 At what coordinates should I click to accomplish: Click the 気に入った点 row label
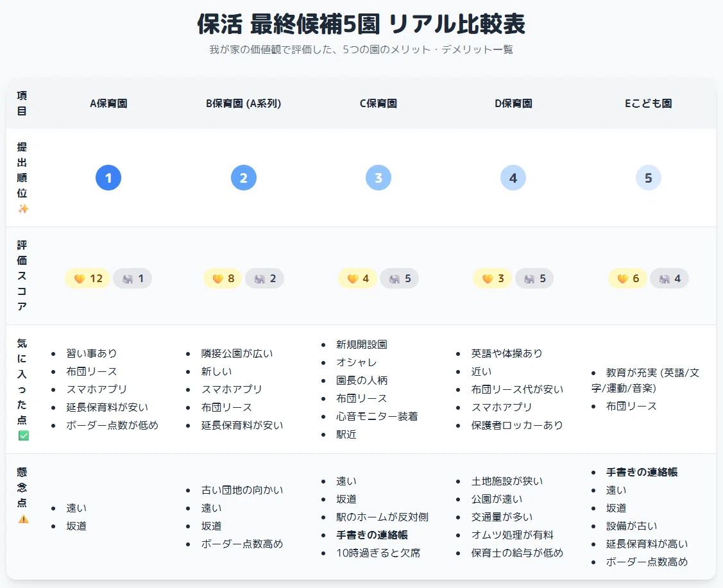[22, 382]
